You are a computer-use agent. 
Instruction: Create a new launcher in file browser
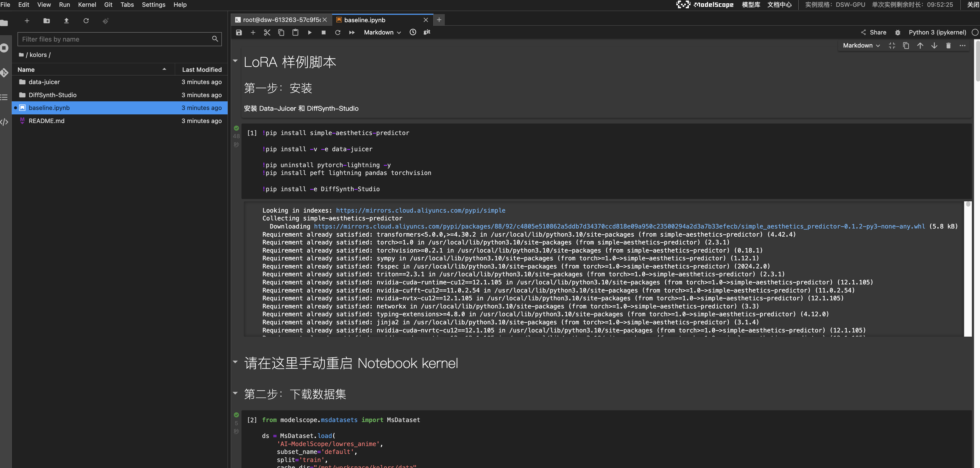pos(27,21)
